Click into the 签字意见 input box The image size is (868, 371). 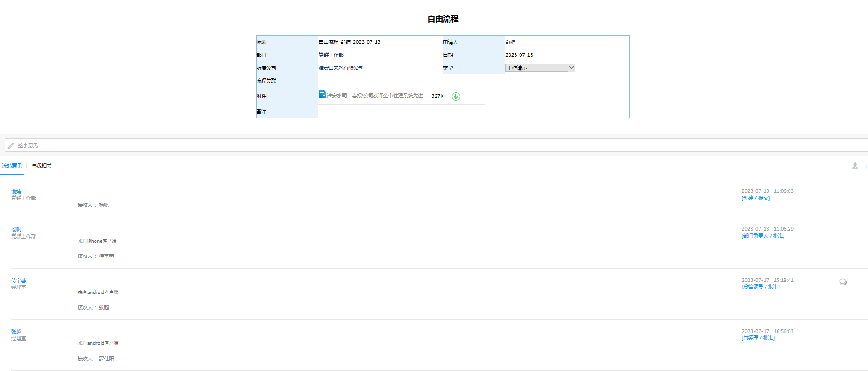coord(415,145)
